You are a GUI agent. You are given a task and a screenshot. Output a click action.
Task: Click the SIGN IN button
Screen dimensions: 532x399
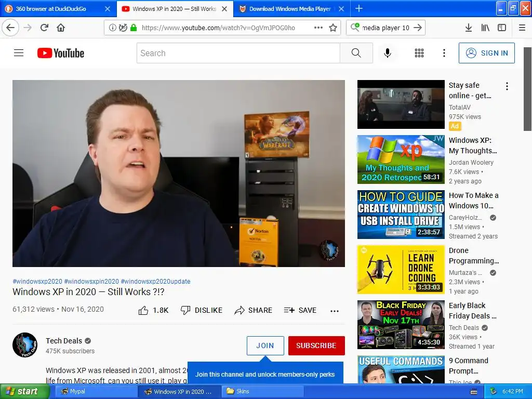486,53
